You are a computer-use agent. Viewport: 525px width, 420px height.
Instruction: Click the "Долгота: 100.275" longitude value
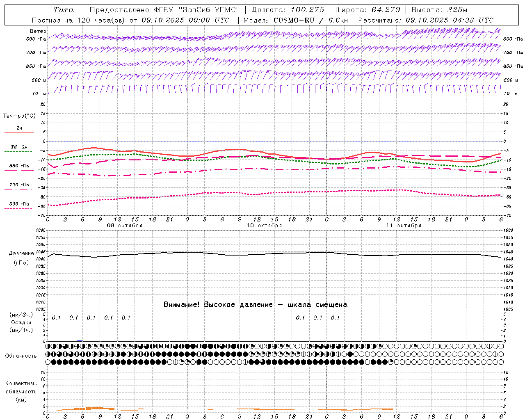coord(288,10)
